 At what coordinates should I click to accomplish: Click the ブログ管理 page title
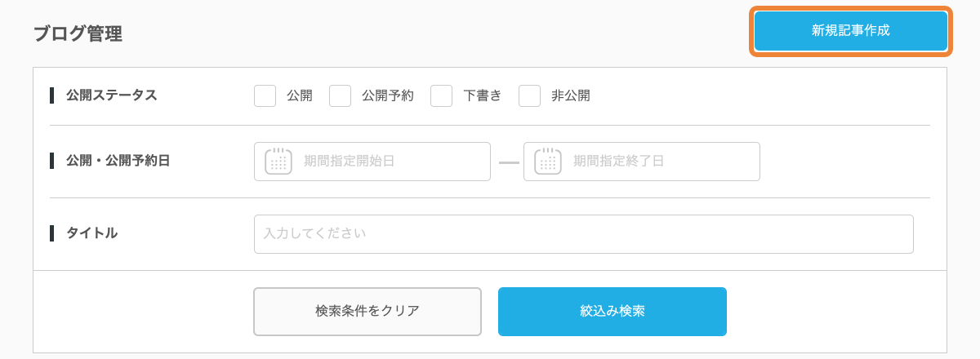point(78,33)
